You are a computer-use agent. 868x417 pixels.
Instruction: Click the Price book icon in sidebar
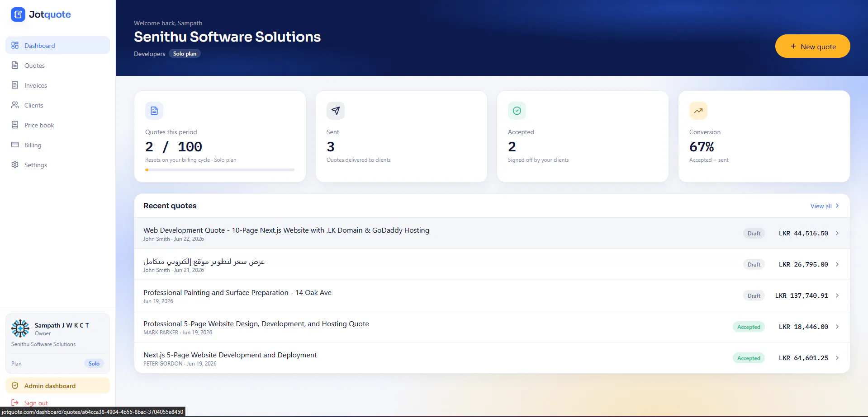pos(15,125)
